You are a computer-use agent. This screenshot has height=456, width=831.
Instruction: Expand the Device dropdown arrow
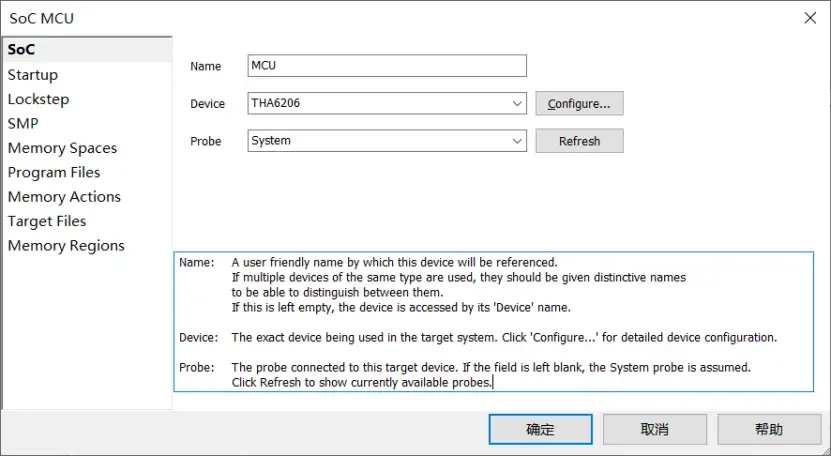click(517, 103)
